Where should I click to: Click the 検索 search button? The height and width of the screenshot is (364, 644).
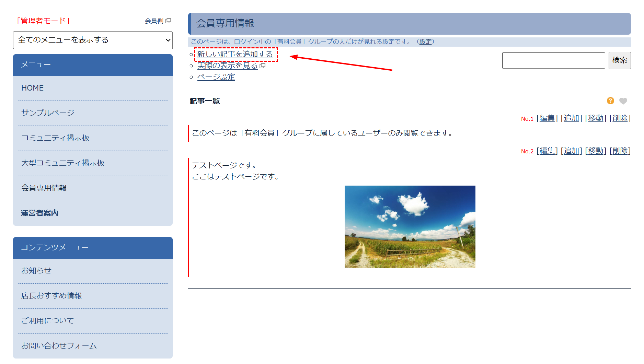(620, 60)
